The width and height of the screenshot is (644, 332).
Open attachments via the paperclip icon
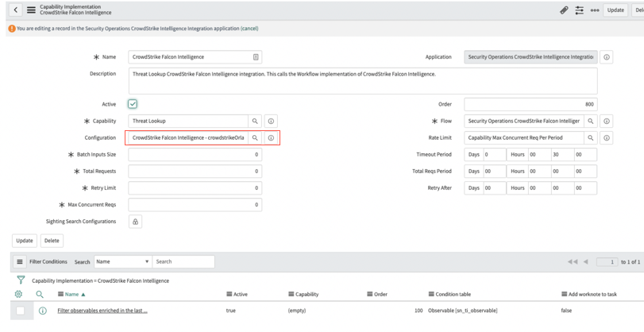click(564, 10)
